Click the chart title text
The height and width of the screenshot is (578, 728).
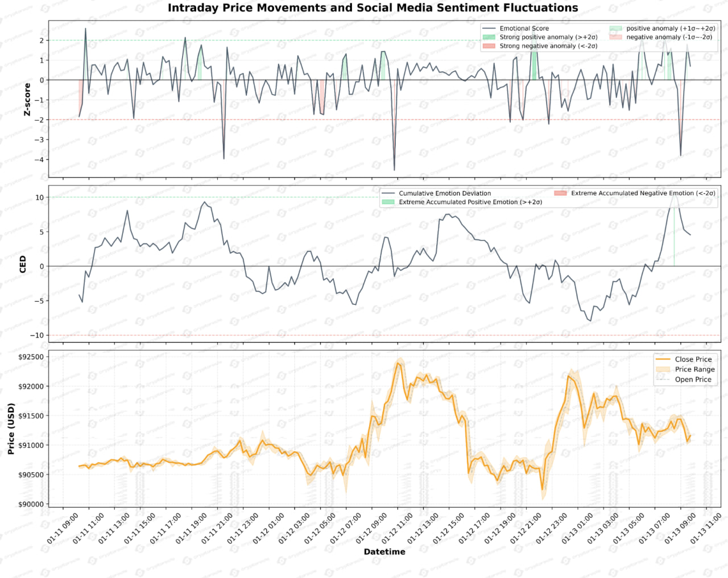(x=373, y=8)
